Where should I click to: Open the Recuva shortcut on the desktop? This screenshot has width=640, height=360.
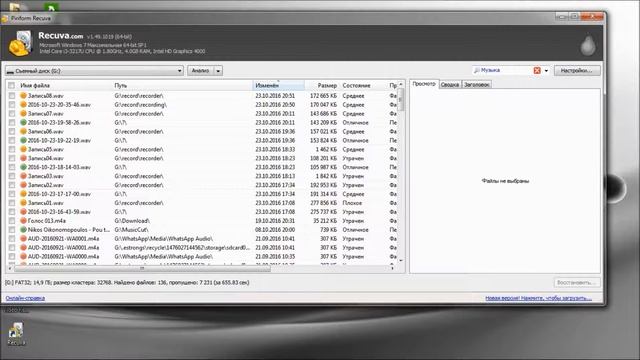tap(16, 333)
